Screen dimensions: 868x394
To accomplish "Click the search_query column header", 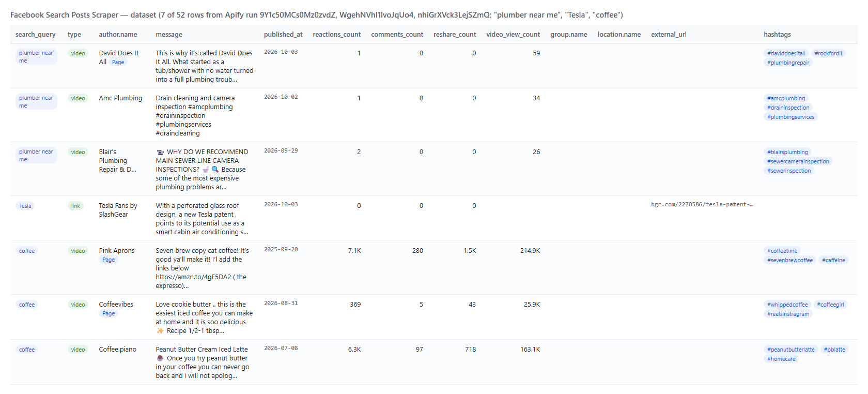I will (x=35, y=35).
